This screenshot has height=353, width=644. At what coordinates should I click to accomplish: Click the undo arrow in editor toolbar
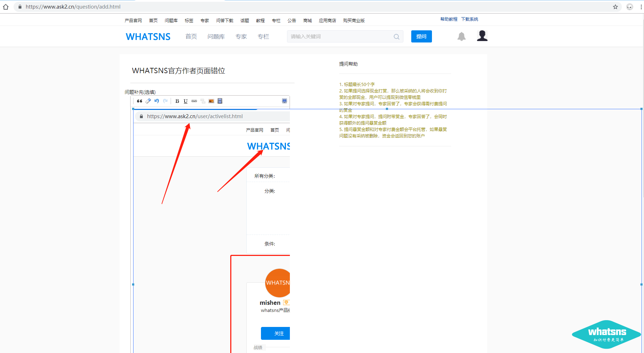click(157, 101)
